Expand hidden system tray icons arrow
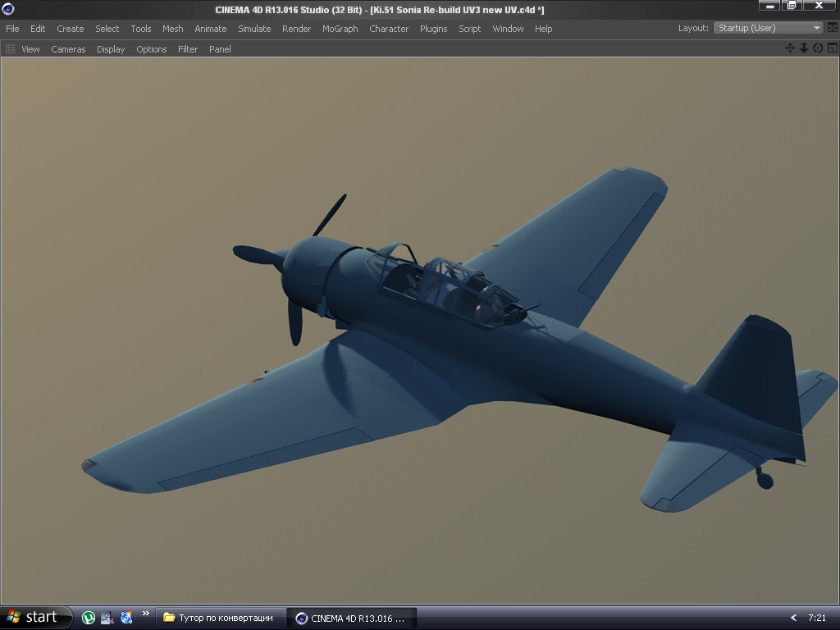The width and height of the screenshot is (840, 630). pos(793,618)
